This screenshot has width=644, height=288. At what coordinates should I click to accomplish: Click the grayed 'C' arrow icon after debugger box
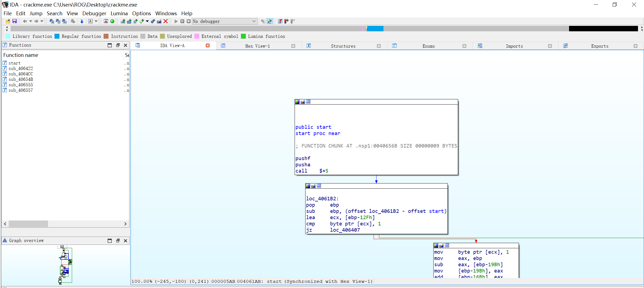pos(263,21)
